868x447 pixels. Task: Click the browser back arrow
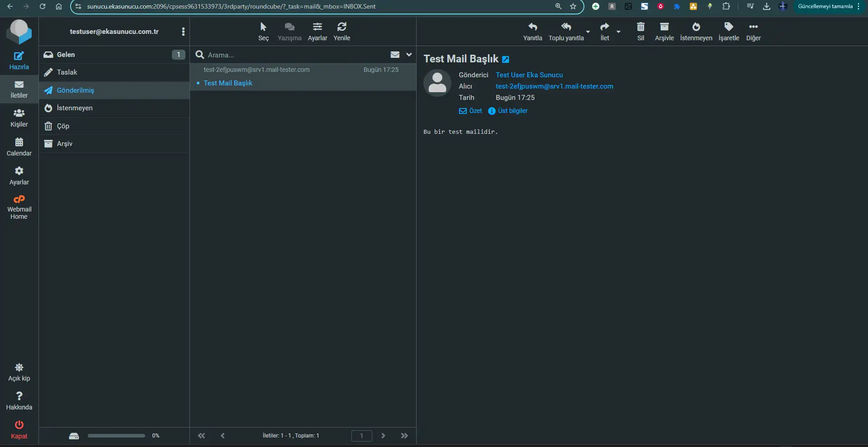click(x=10, y=6)
